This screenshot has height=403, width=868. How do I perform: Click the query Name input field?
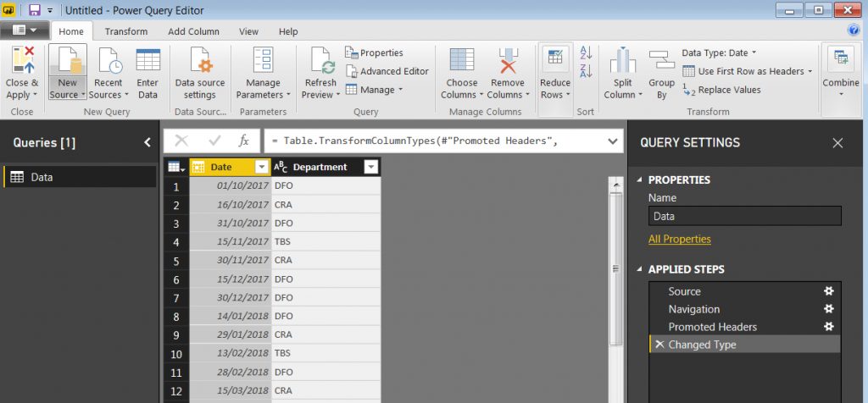click(744, 216)
